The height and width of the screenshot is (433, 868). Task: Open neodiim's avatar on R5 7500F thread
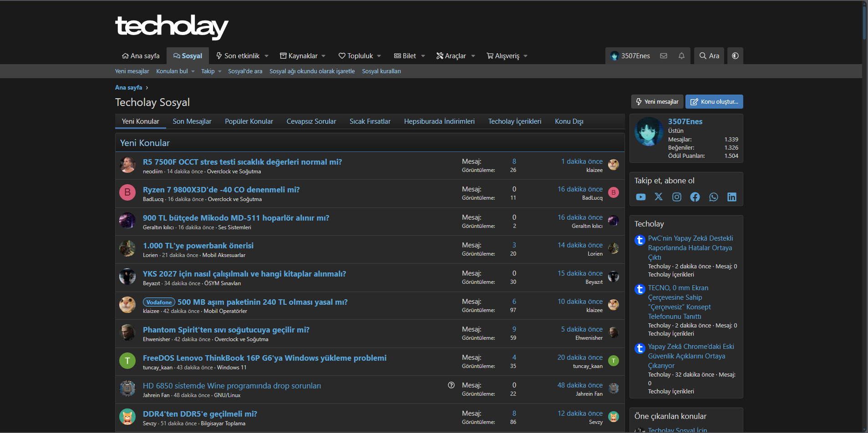127,165
